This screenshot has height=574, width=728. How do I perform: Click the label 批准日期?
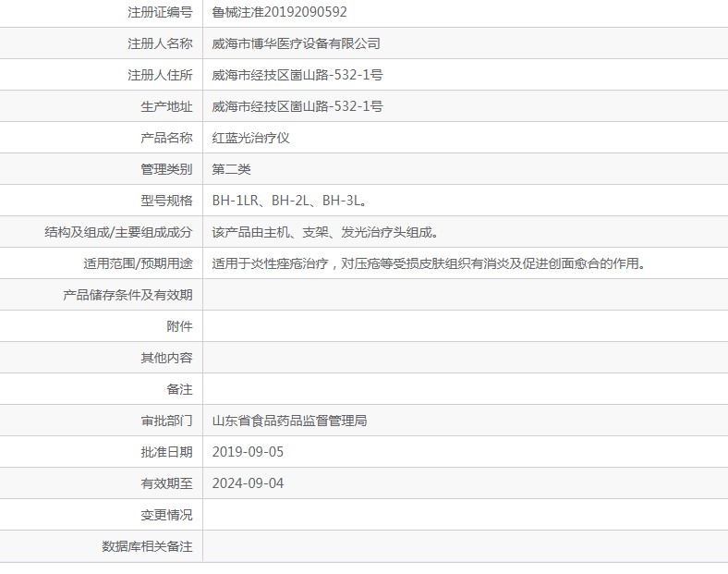166,452
